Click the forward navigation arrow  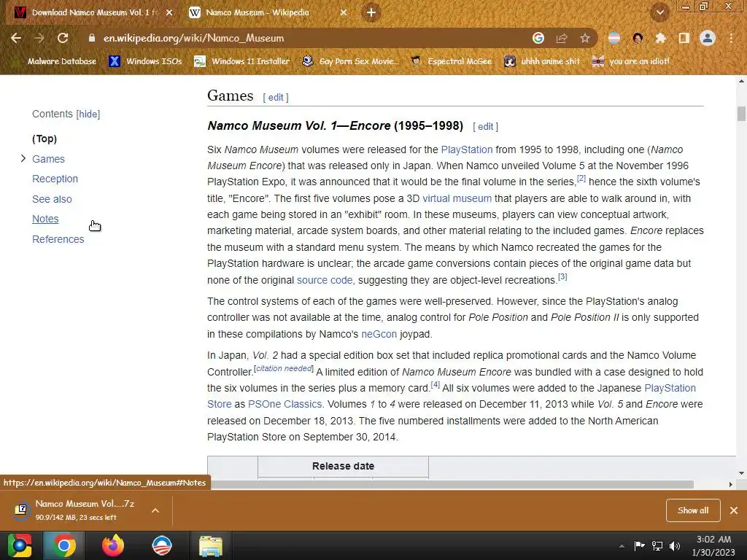(39, 38)
